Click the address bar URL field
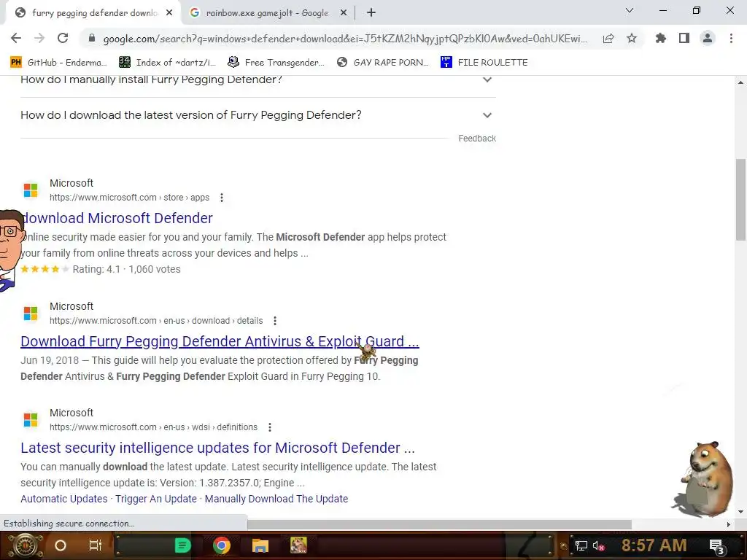Image resolution: width=747 pixels, height=560 pixels. [345, 39]
